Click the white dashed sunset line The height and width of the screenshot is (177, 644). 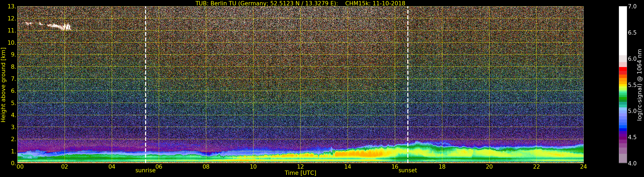(408, 85)
